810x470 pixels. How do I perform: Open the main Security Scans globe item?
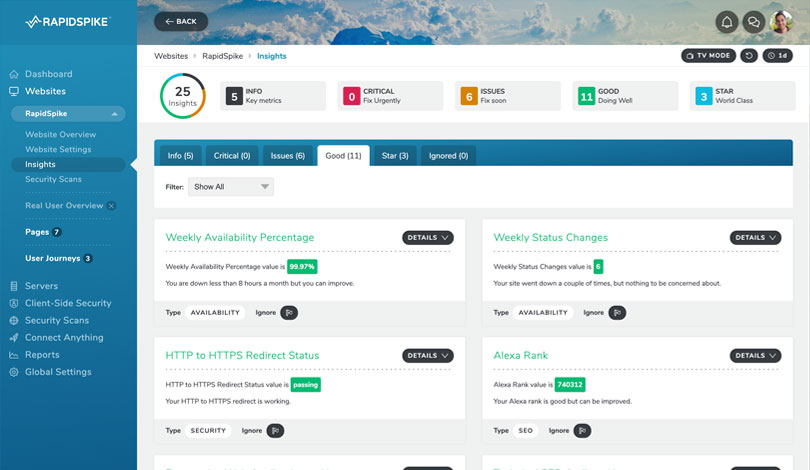click(x=56, y=320)
